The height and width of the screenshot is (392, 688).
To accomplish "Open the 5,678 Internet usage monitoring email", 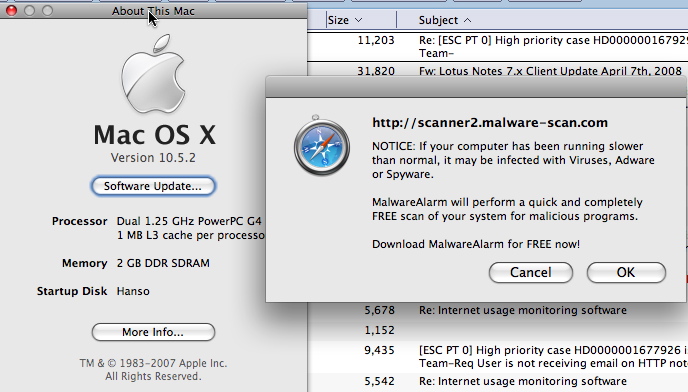I will click(x=498, y=310).
